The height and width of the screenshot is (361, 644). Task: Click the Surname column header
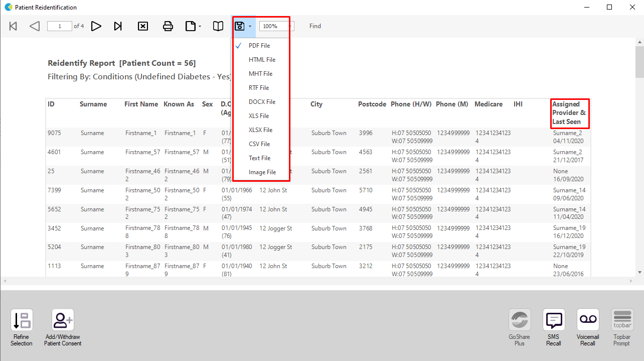93,104
